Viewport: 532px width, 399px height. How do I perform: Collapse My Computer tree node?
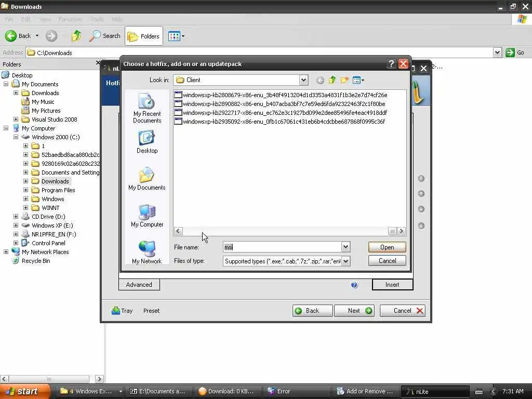pos(6,128)
